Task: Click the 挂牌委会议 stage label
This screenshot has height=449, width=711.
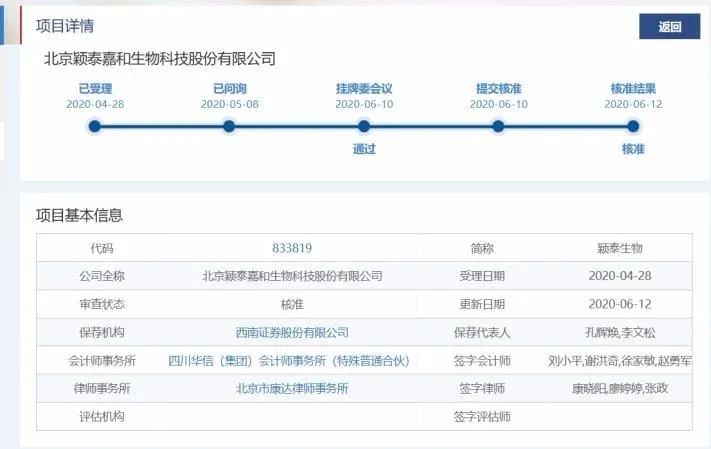Action: 364,88
